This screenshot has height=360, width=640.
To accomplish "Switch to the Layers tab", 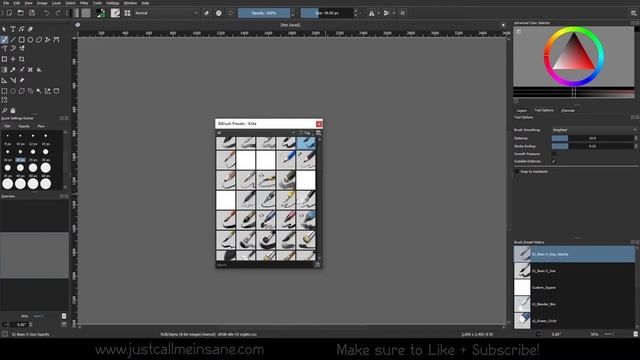I will tap(522, 111).
